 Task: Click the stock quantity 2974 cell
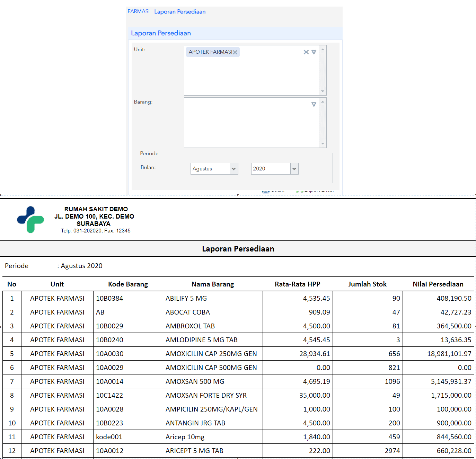[368, 451]
